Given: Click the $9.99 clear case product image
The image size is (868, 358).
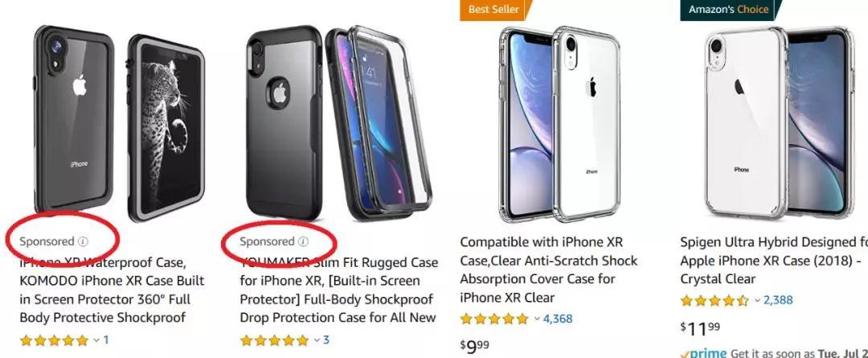Looking at the screenshot, I should coord(559,124).
